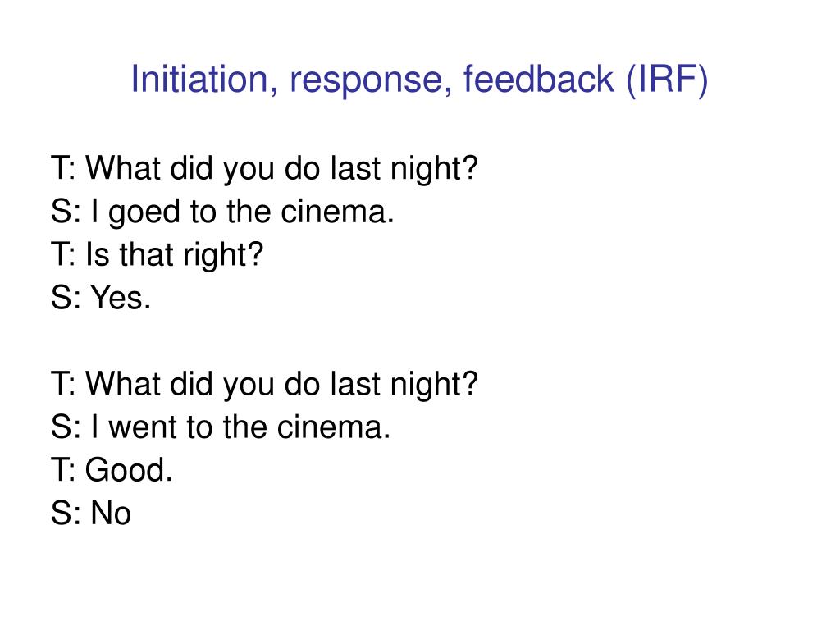Click the final line 'S: No'
Viewport: 840px width, 630px height.
pyautogui.click(x=91, y=514)
